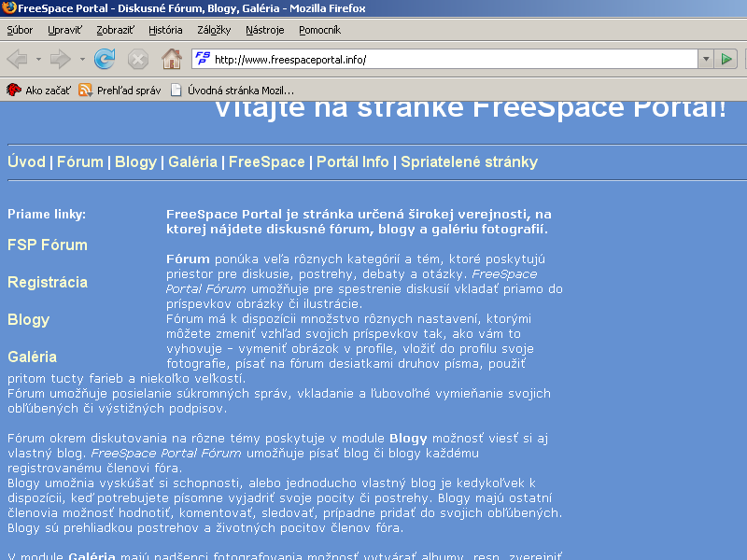Go to the Home page icon
This screenshot has height=560, width=747.
(x=172, y=59)
